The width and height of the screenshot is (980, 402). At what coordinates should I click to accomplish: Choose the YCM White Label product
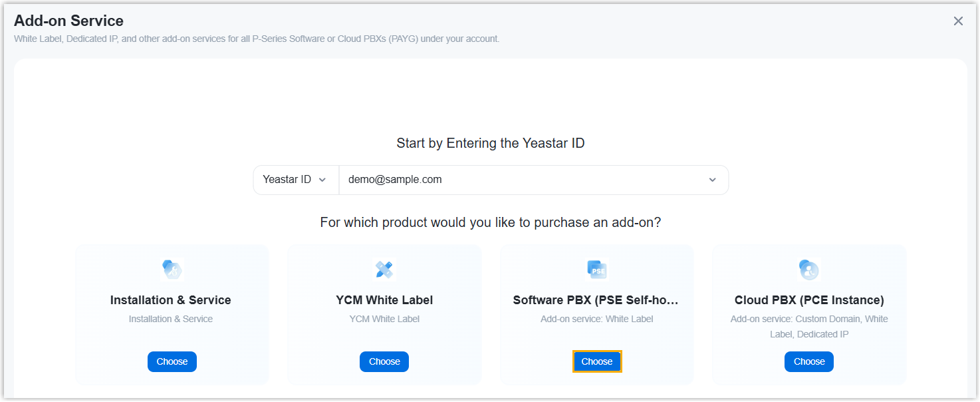pyautogui.click(x=384, y=361)
